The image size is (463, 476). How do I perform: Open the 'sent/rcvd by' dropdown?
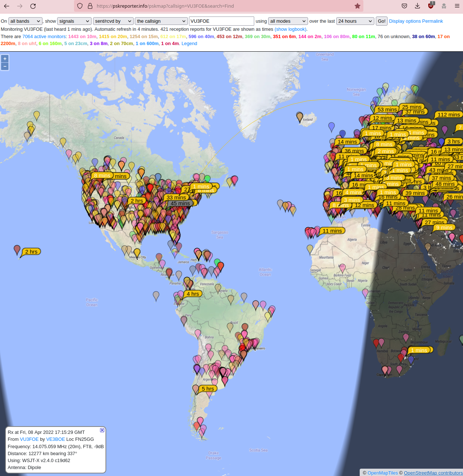pyautogui.click(x=113, y=21)
